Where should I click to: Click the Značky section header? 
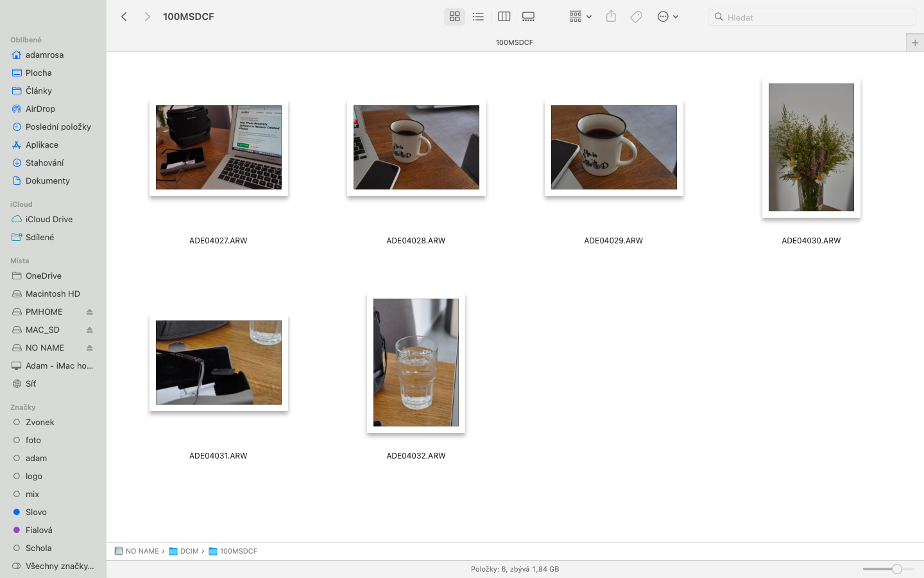coord(23,407)
